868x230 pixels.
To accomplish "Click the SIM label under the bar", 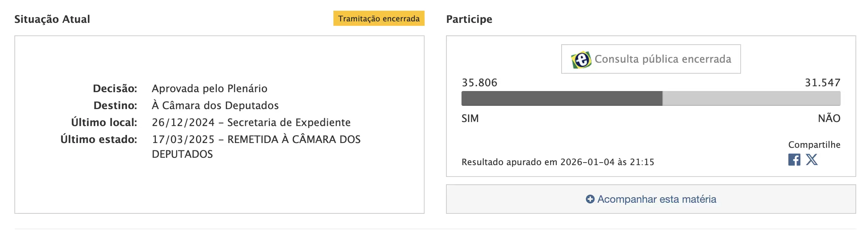I will pos(470,118).
